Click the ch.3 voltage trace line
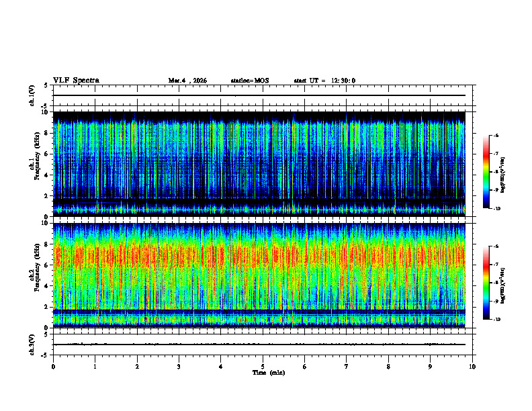This screenshot has width=532, height=411. pos(259,345)
